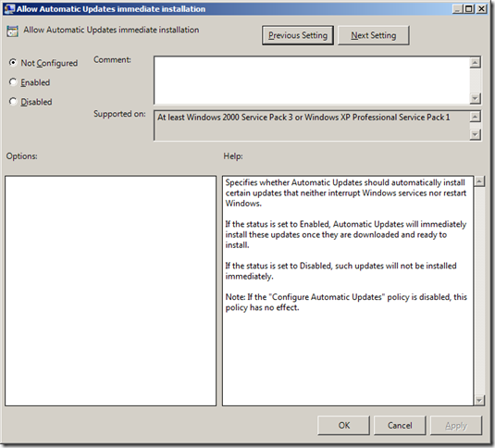Viewport: 495px width, 448px height.
Task: Click the Supported on text field
Action: [x=312, y=125]
